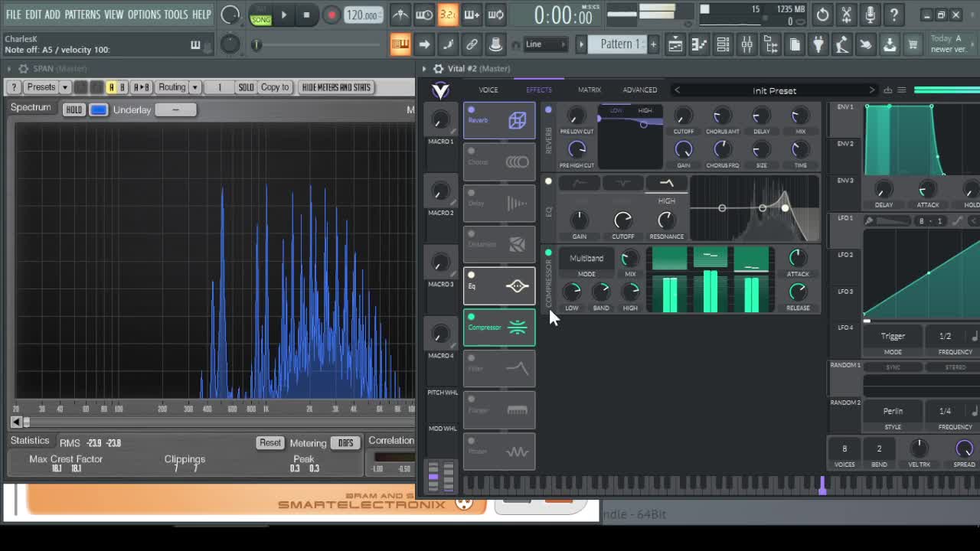Enable the Delay effect in Vital
The image size is (980, 551).
click(471, 193)
